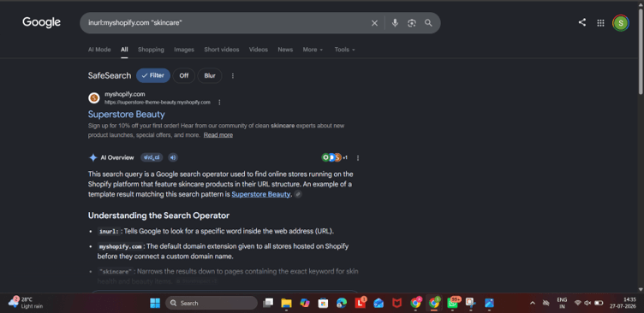Open the News tab
The width and height of the screenshot is (644, 313).
285,50
